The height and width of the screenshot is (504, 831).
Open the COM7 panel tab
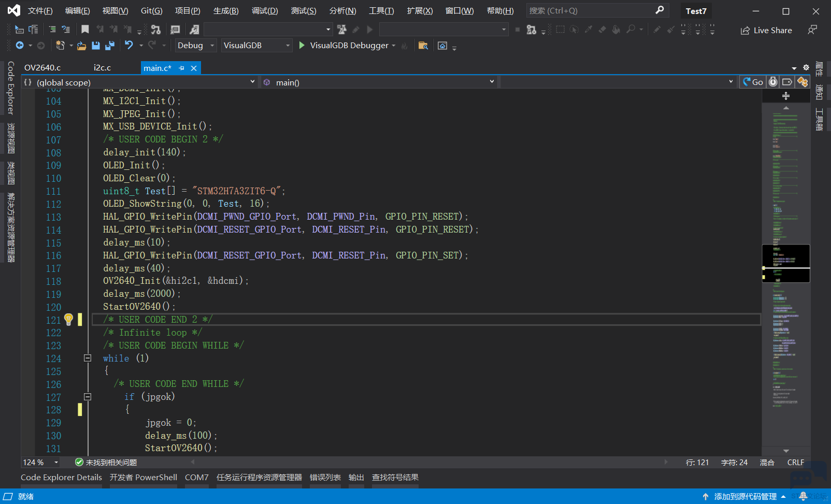(x=196, y=477)
